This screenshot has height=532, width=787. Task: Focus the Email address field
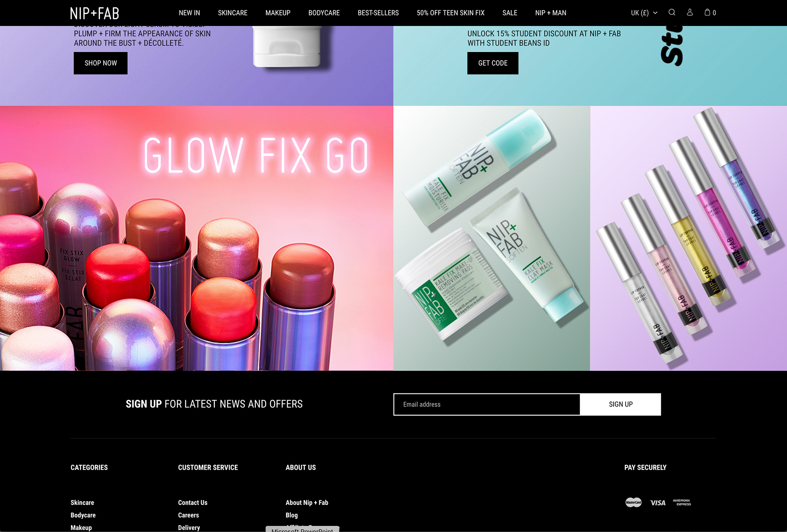click(487, 405)
